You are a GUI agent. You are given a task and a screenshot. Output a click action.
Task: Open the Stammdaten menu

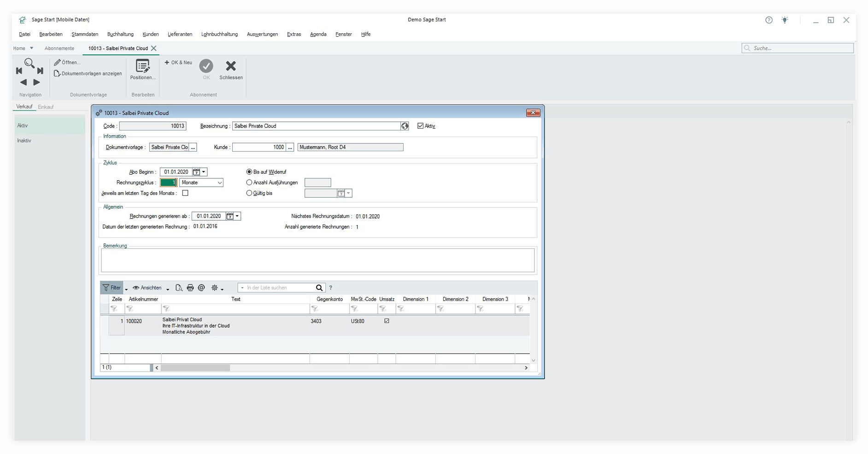point(85,34)
